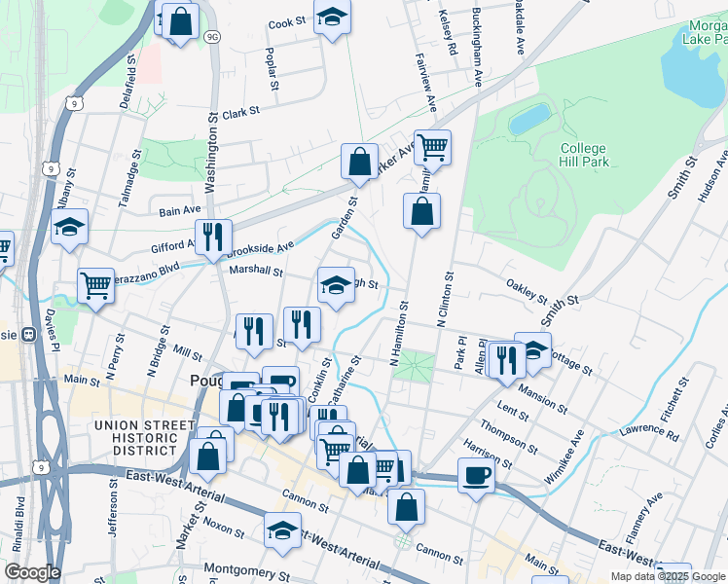Click the Morgan Lake Park label

point(707,32)
